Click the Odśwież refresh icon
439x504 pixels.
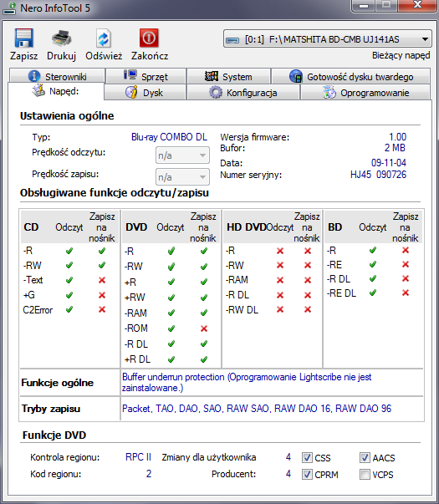click(x=104, y=38)
